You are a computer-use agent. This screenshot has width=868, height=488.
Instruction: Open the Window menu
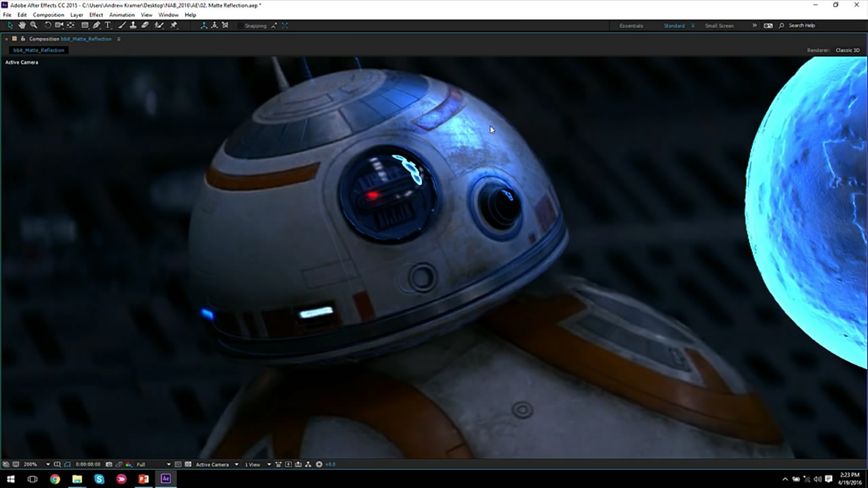(168, 14)
